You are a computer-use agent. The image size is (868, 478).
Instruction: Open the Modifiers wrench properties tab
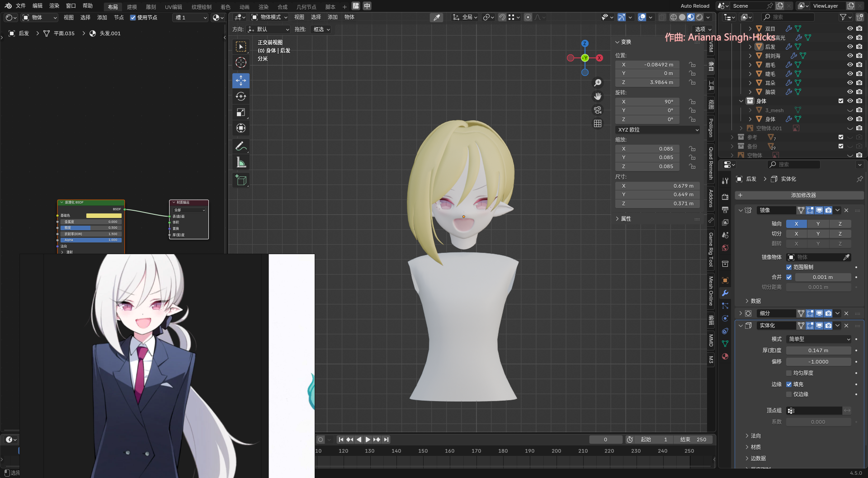click(x=725, y=293)
